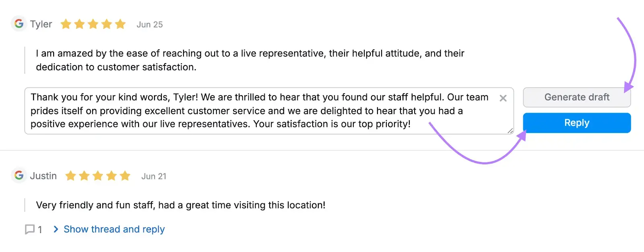Click the Jun 25 review date
The width and height of the screenshot is (644, 252).
pos(149,24)
